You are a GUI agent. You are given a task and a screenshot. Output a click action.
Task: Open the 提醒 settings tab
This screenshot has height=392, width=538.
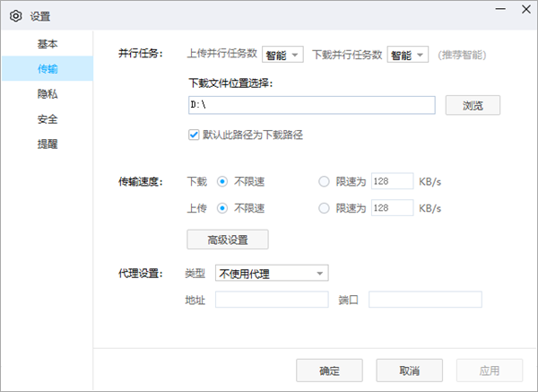[x=47, y=144]
